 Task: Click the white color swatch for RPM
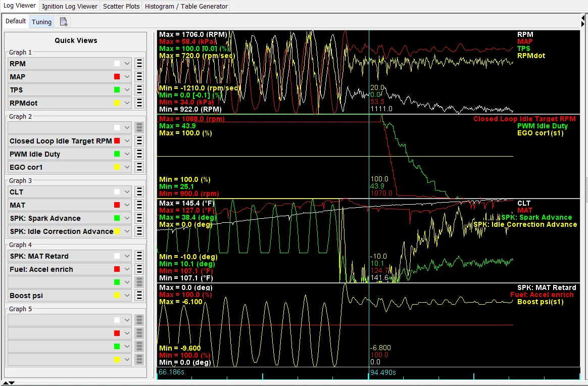click(117, 64)
